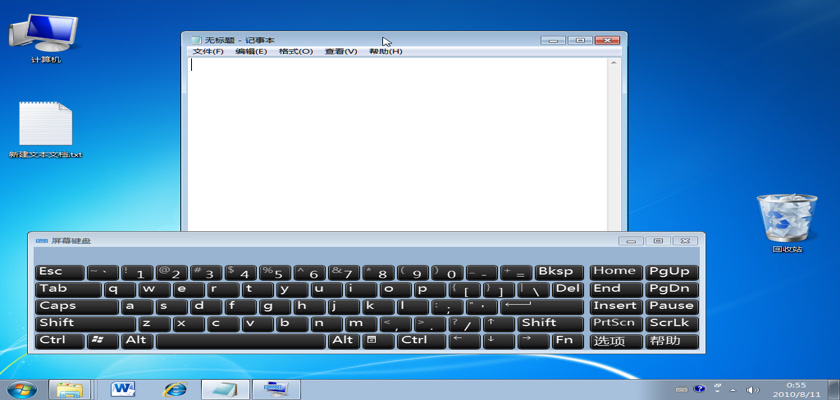The width and height of the screenshot is (840, 400).
Task: Open Windows Explorer folder icon in the taskbar
Action: pyautogui.click(x=71, y=388)
